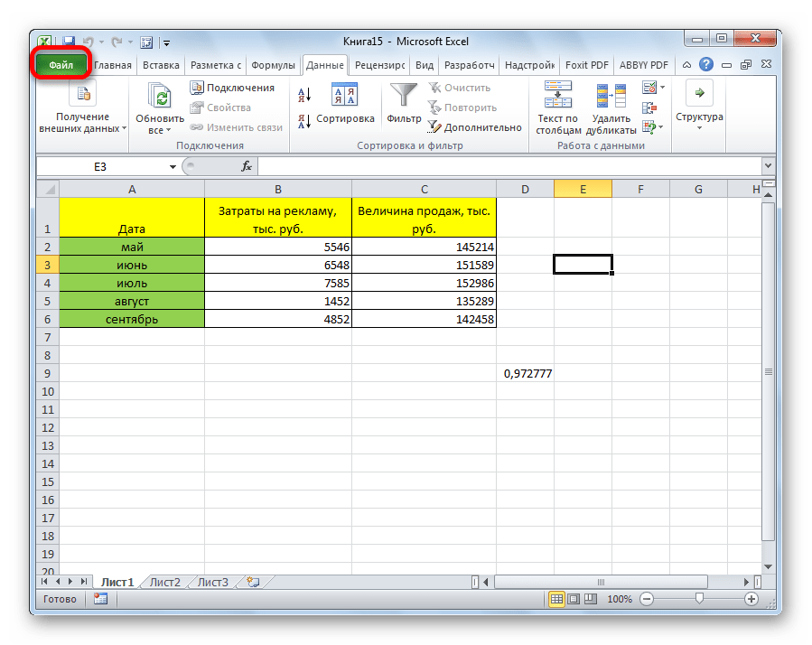
Task: Click the insert function fx button
Action: point(246,167)
